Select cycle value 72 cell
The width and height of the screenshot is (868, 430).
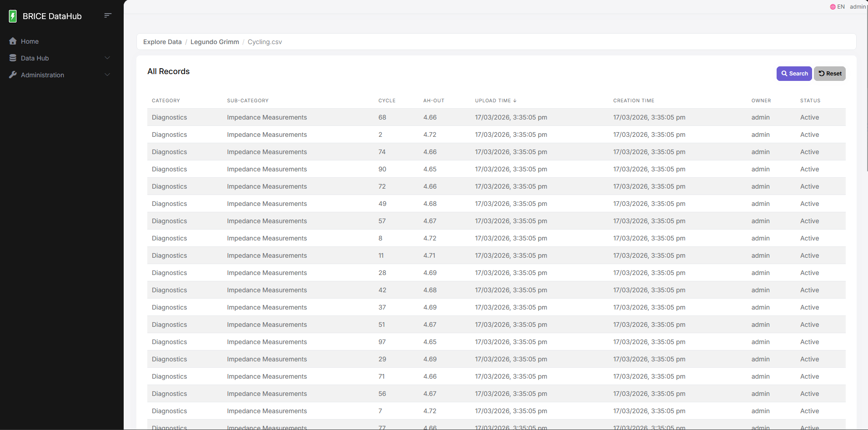coord(382,186)
